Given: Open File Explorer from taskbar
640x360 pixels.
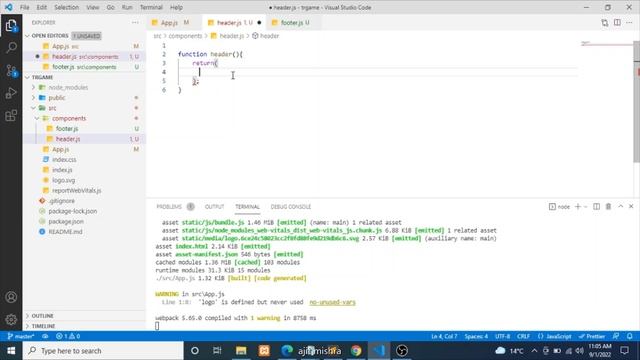Looking at the screenshot, I should [241, 351].
